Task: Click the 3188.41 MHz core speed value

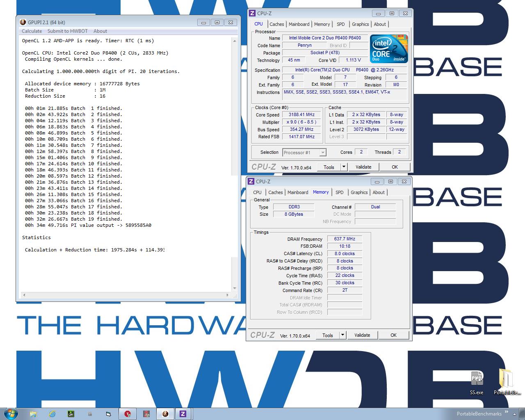Action: (x=301, y=115)
